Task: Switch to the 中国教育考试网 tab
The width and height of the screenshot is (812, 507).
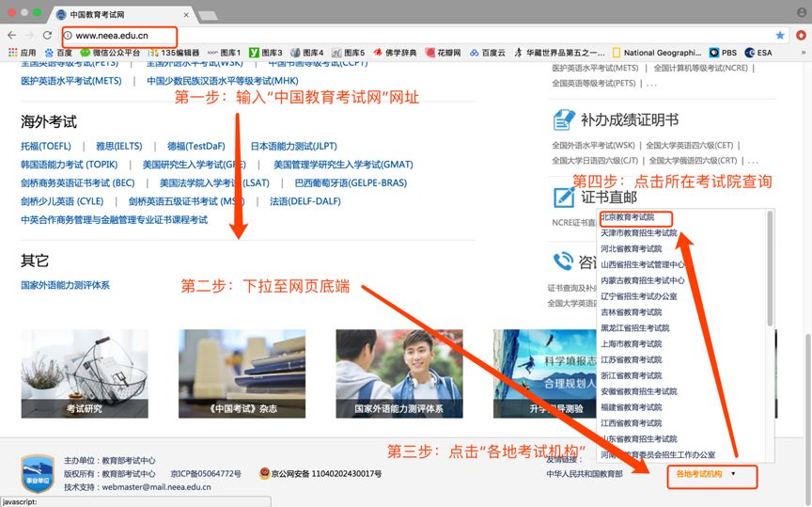Action: tap(119, 14)
